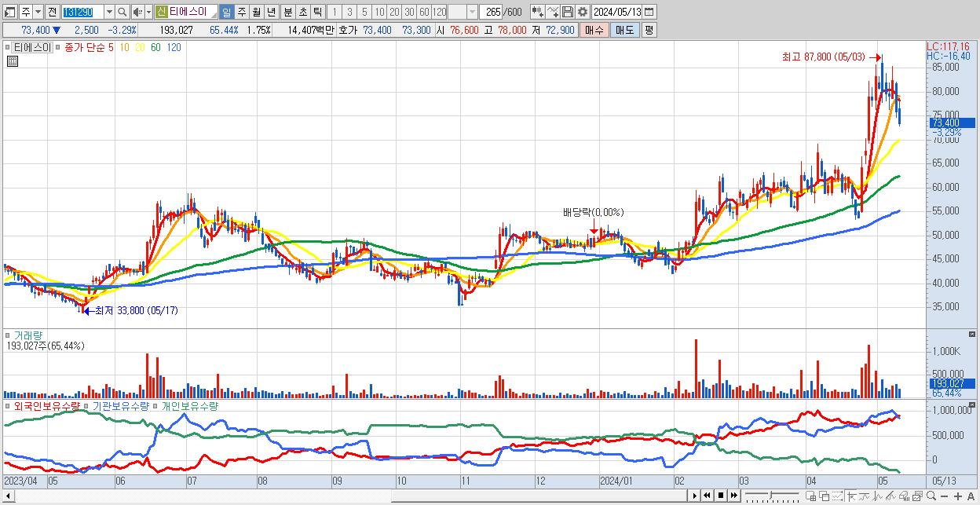This screenshot has height=505, width=980.
Task: Click the 개인보유수량 indicator label
Action: point(190,407)
